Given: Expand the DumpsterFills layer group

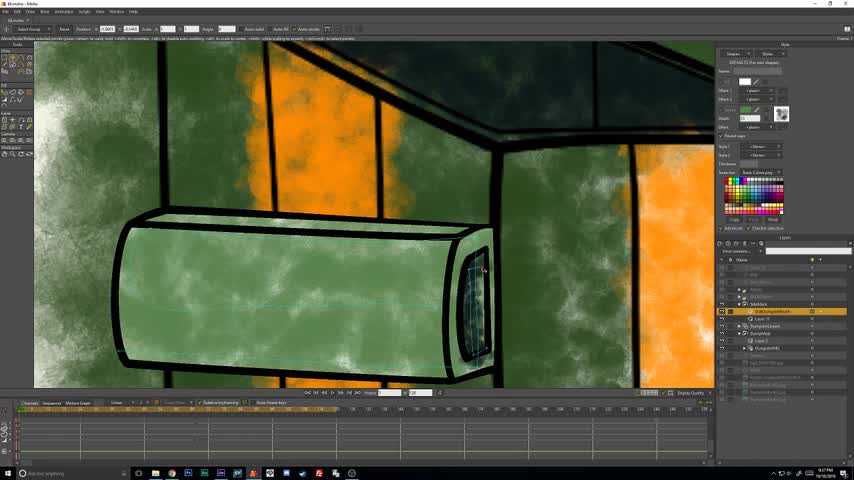Looking at the screenshot, I should pyautogui.click(x=745, y=348).
